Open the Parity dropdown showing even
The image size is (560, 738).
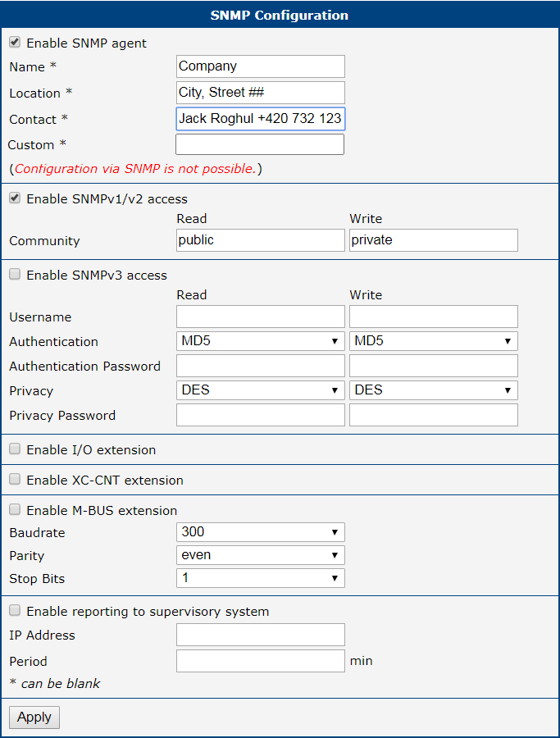[261, 555]
